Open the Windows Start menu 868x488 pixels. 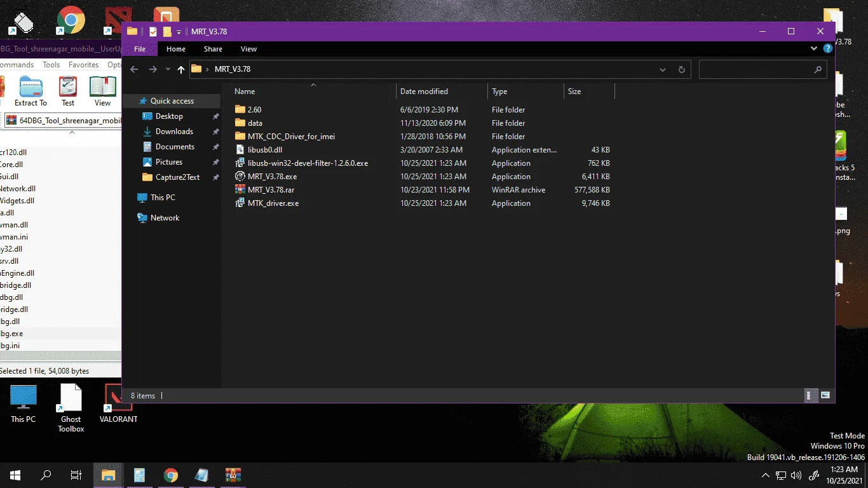point(15,475)
